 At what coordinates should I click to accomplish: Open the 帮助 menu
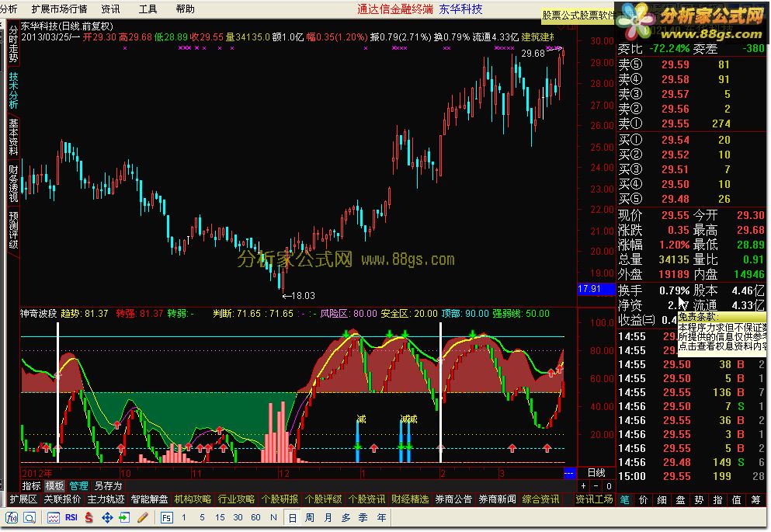[185, 9]
